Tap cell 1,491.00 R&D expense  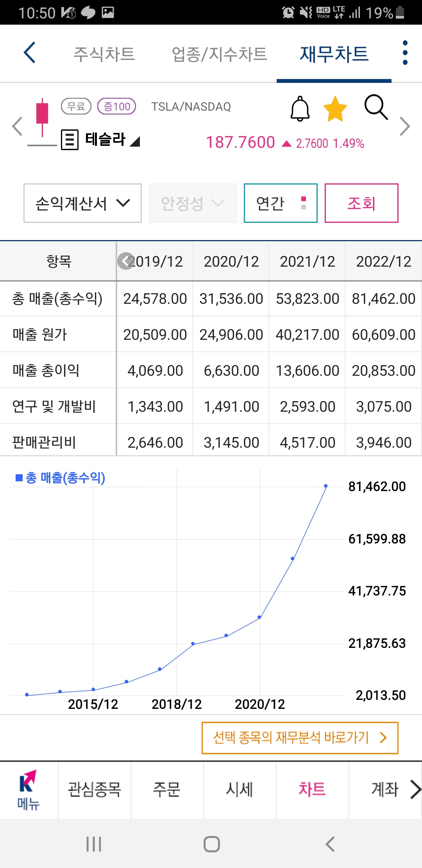[231, 407]
